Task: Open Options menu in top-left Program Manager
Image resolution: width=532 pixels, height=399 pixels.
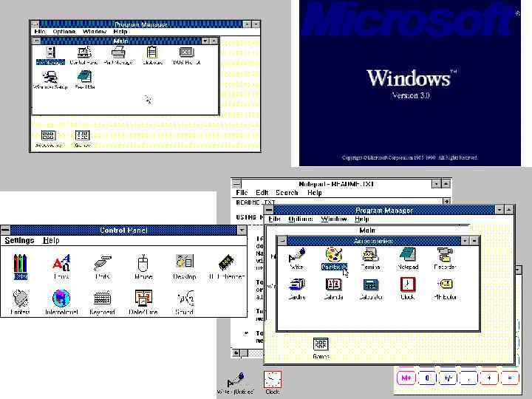Action: [64, 31]
